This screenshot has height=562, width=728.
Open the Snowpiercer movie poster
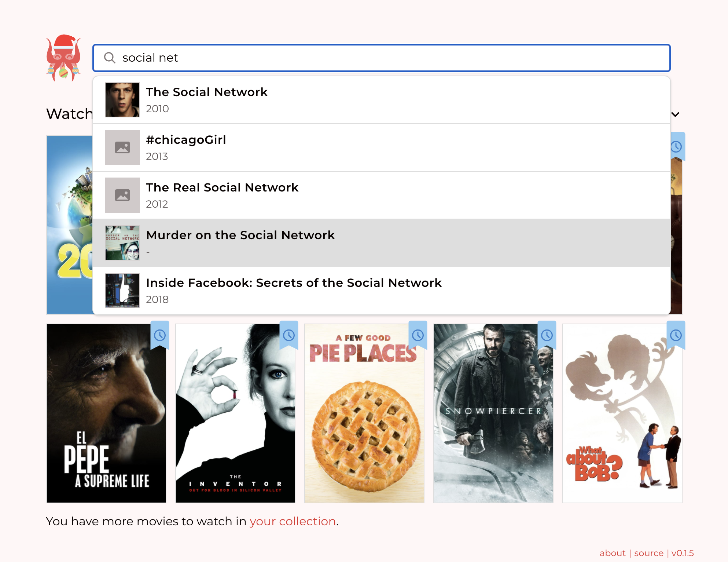click(493, 413)
